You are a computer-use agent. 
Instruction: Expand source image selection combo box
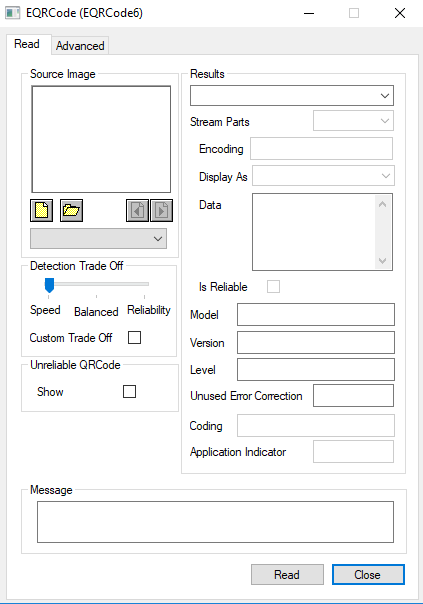pyautogui.click(x=99, y=238)
